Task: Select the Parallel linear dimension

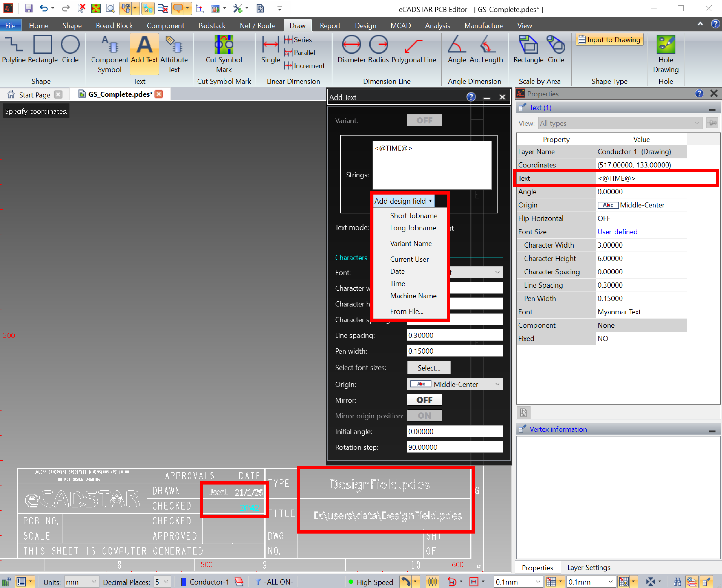Action: 300,53
